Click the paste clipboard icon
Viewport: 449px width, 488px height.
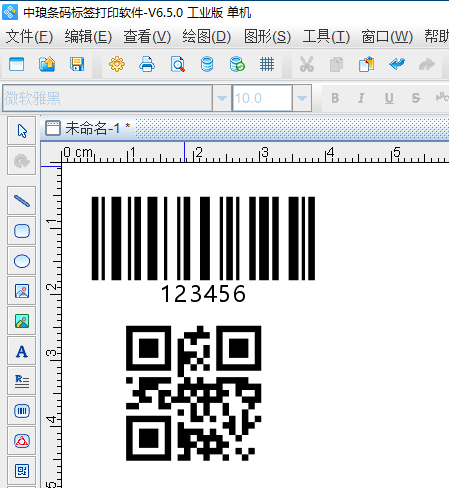367,64
